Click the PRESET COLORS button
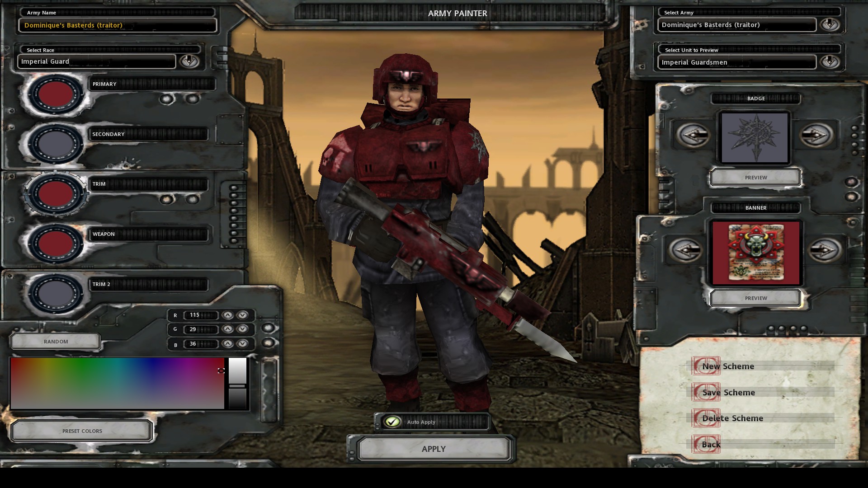 [x=82, y=431]
